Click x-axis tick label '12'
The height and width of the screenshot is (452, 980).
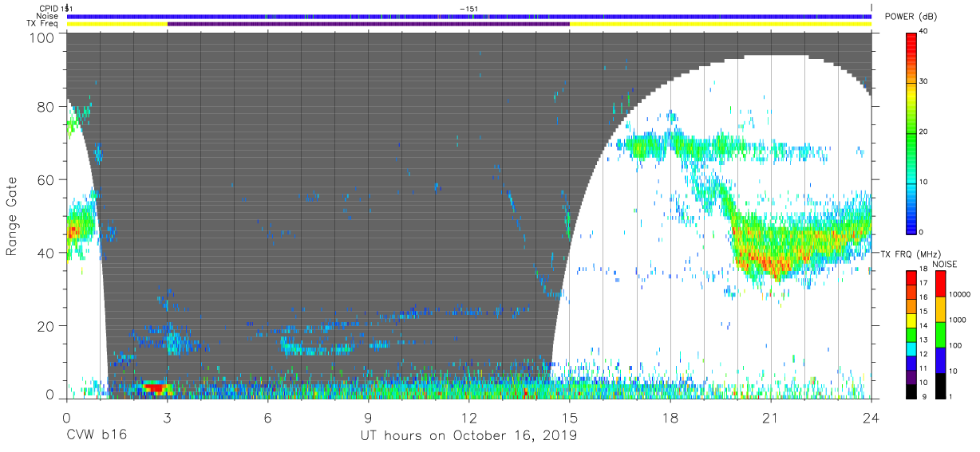click(x=469, y=417)
